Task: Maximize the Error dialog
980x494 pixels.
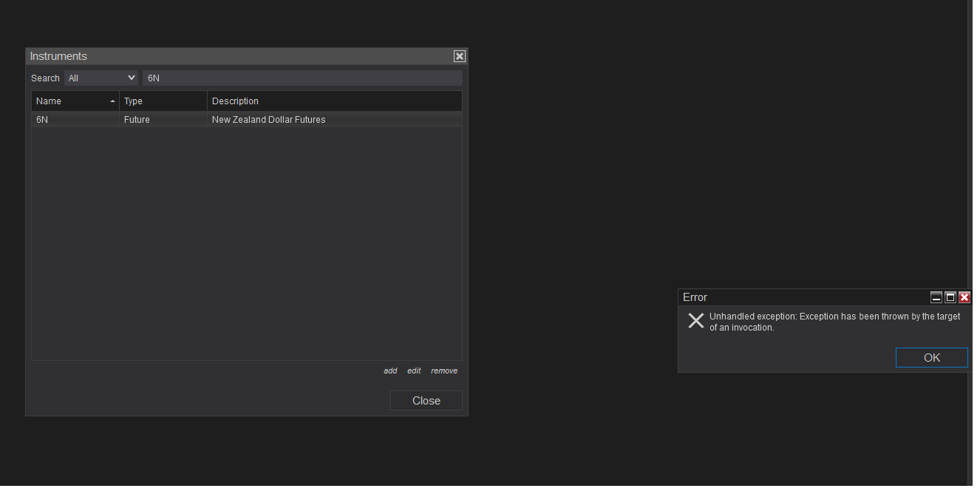Action: pos(950,297)
